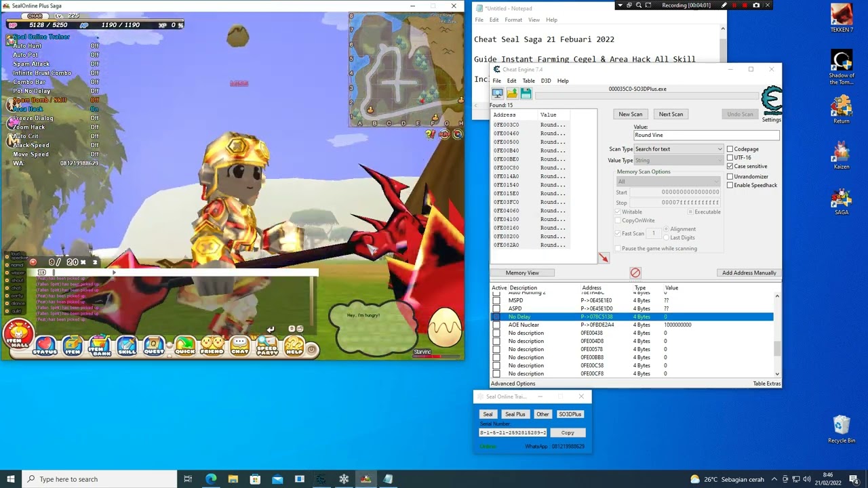The height and width of the screenshot is (488, 868).
Task: Enable the Unrandomizer checkbox
Action: [730, 176]
